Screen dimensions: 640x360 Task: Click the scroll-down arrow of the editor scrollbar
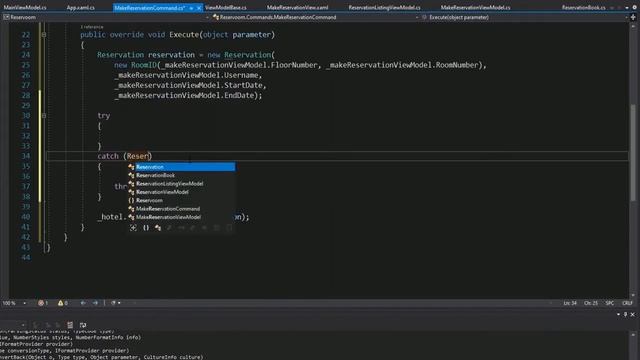(633, 295)
